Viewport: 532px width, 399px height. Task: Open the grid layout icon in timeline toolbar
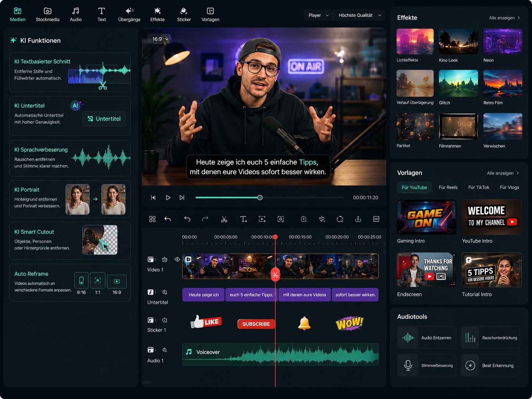click(x=152, y=219)
